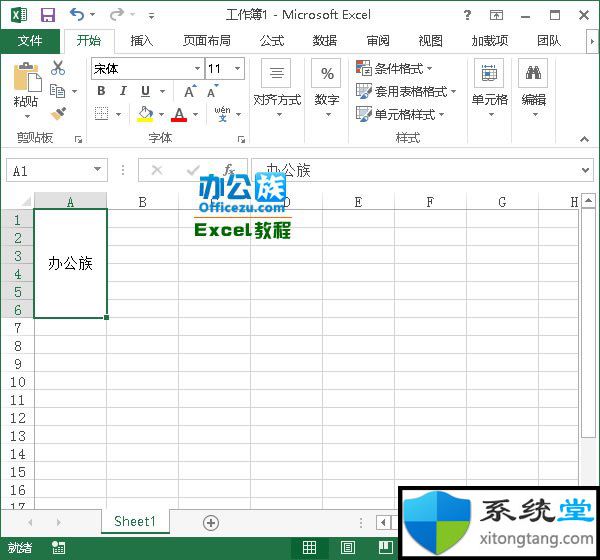Viewport: 600px width, 560px height.
Task: Switch to the 插入 Insert tab
Action: [x=142, y=41]
